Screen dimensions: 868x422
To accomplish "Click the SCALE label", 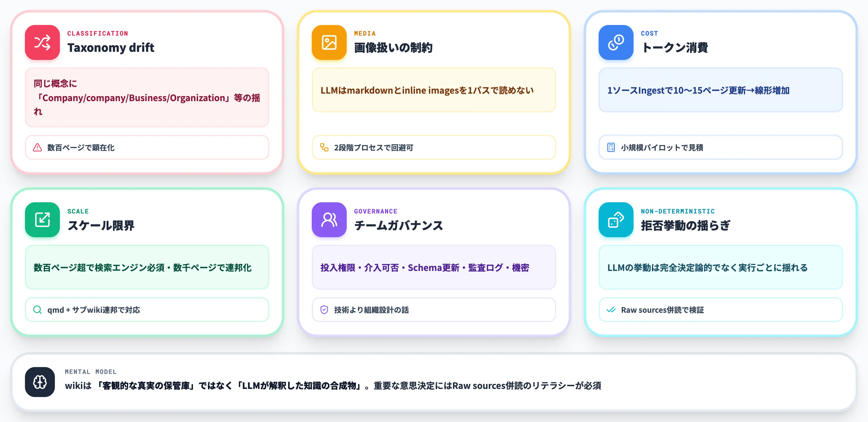I will coord(78,211).
